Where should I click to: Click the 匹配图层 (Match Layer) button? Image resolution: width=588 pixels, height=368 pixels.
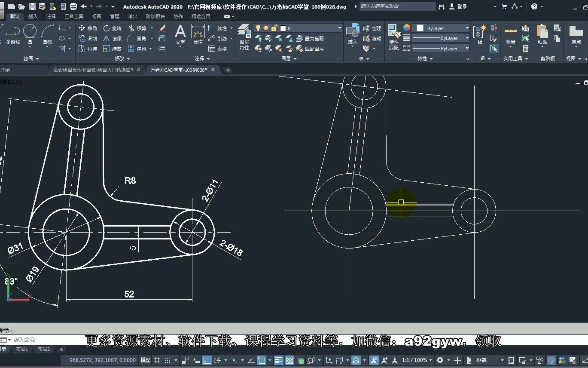click(x=310, y=49)
